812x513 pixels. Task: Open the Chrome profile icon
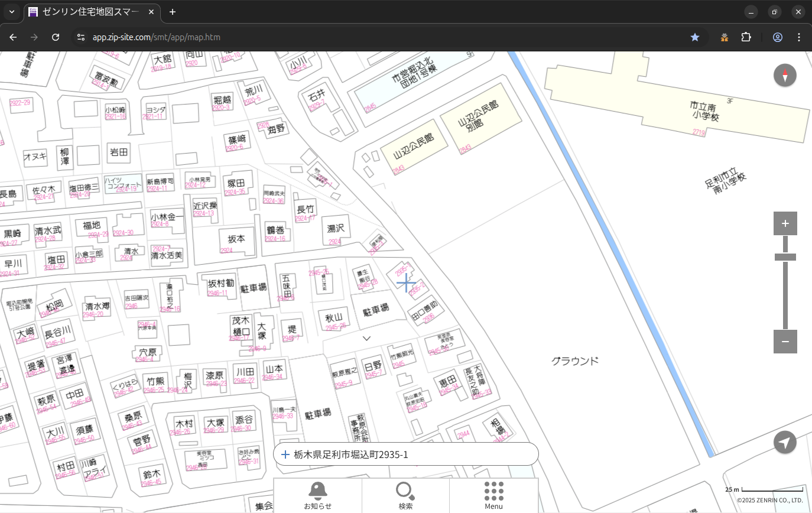point(777,37)
